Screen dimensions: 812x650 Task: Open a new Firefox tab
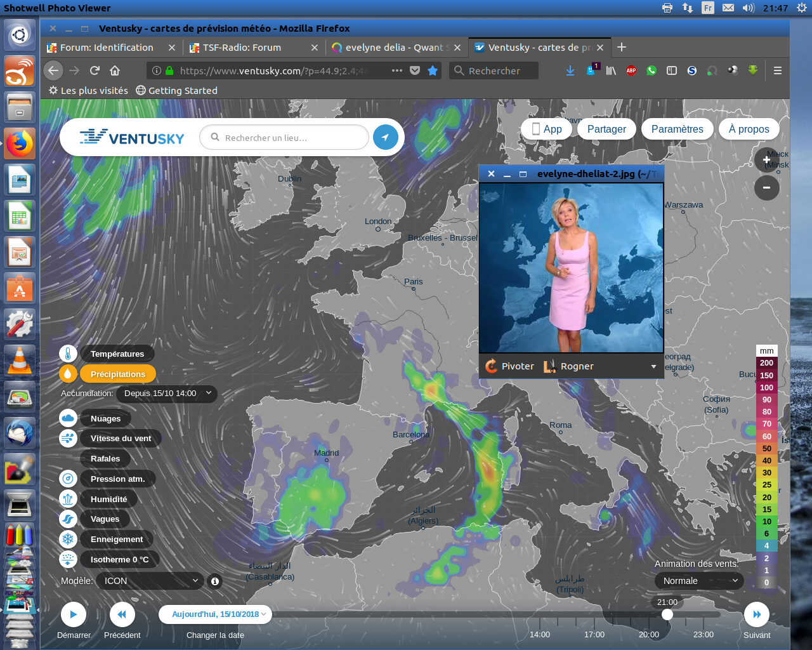[x=622, y=48]
